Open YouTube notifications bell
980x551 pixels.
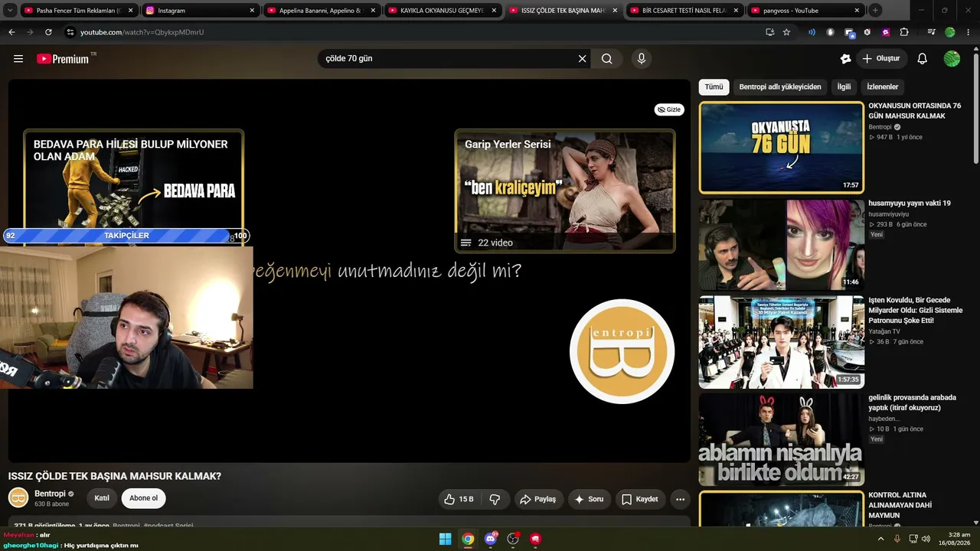pos(922,59)
